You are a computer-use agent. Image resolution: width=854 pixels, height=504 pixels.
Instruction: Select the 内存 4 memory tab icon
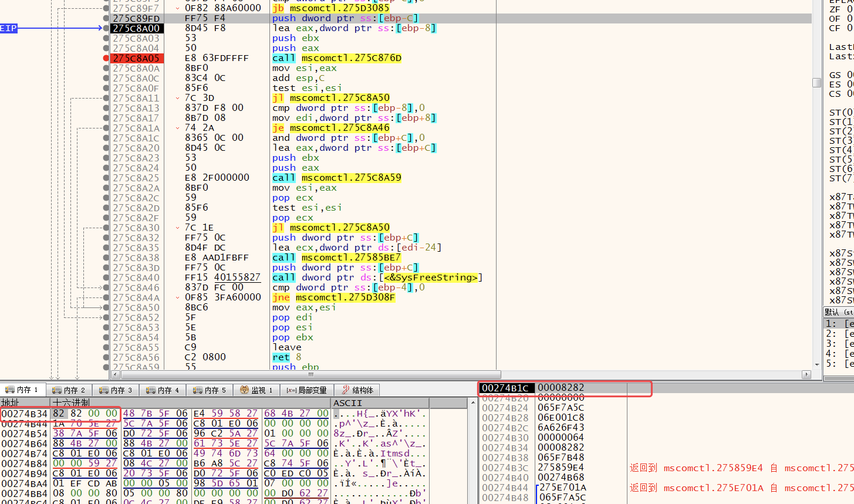pyautogui.click(x=150, y=390)
